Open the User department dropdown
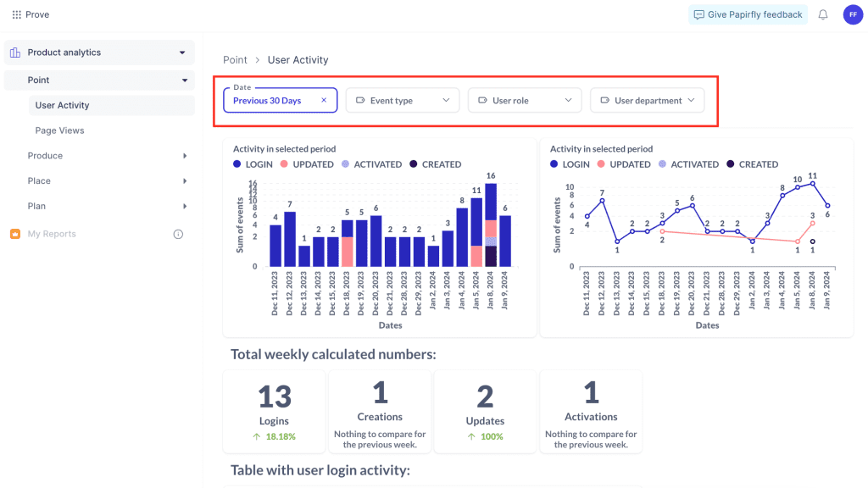Image resolution: width=868 pixels, height=488 pixels. [x=647, y=100]
